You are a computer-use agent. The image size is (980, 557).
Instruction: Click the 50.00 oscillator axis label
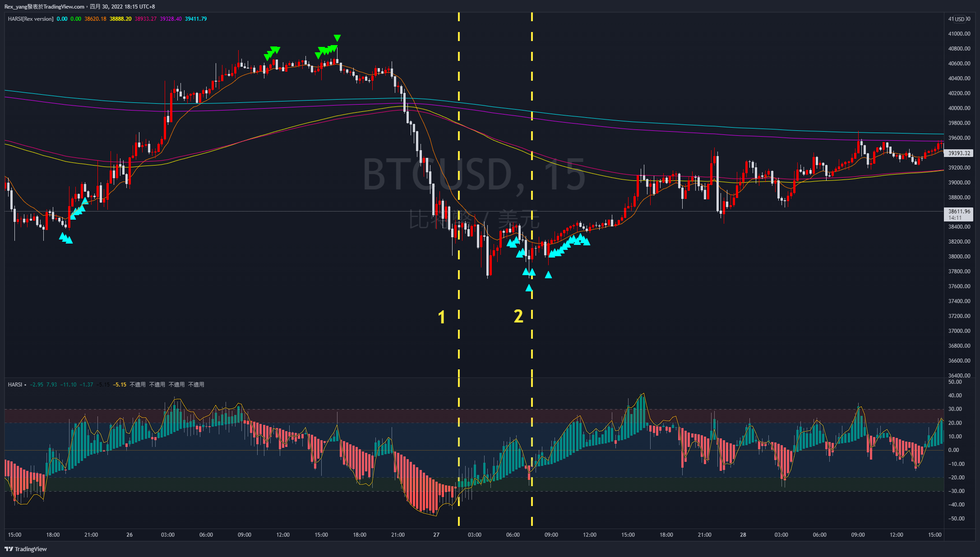pos(955,382)
